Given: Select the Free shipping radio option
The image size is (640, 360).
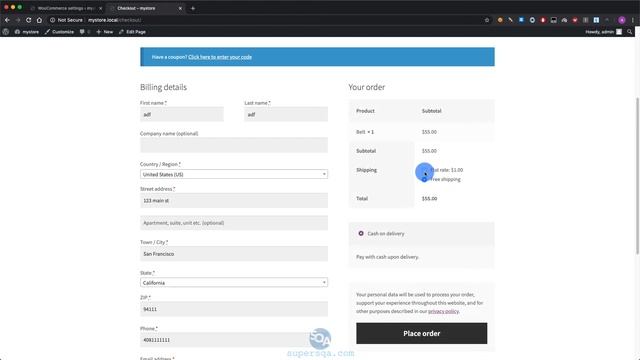Looking at the screenshot, I should [424, 180].
